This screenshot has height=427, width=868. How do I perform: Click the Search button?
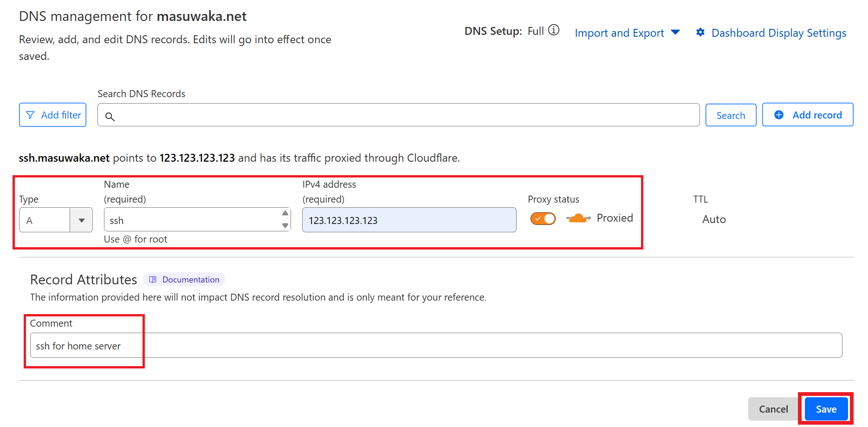pos(731,115)
